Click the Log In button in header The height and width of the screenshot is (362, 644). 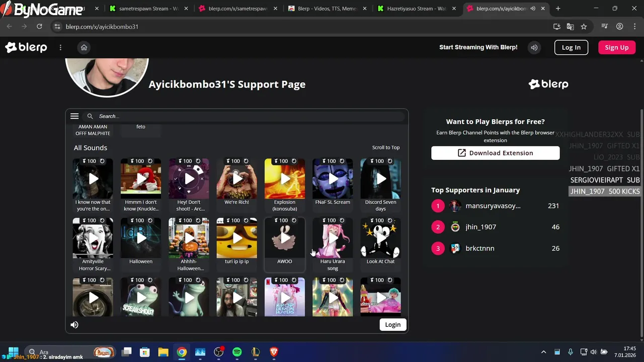pos(571,47)
